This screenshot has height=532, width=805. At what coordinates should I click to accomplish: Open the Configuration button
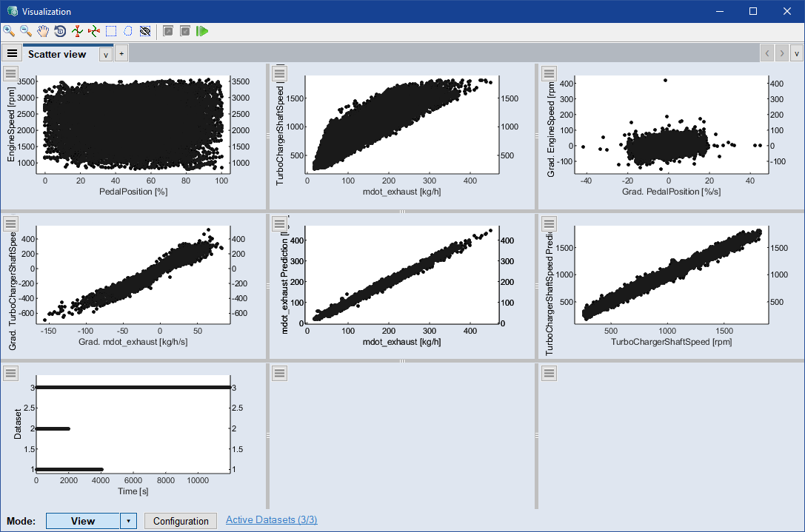pyautogui.click(x=181, y=521)
